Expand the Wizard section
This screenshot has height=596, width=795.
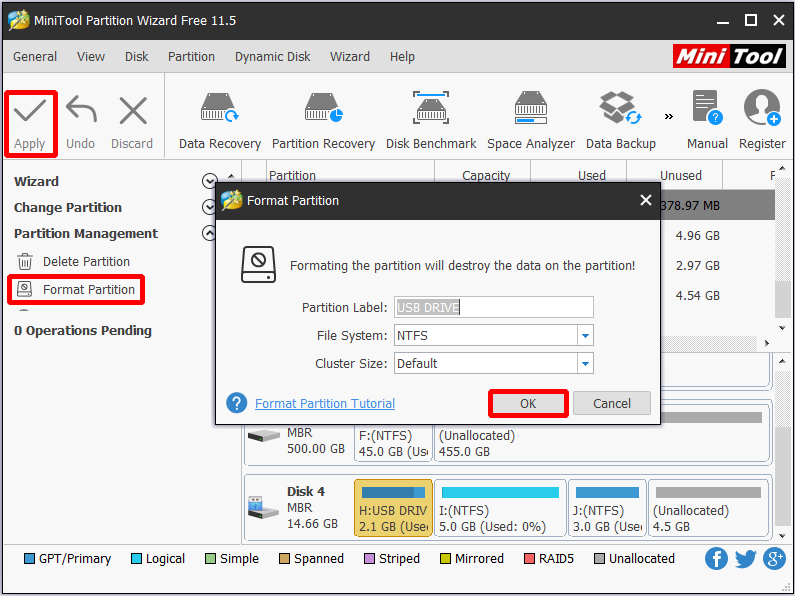(x=209, y=181)
